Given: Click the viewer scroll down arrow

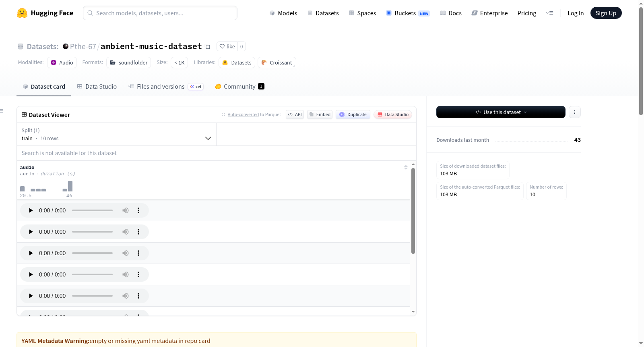Looking at the screenshot, I should pyautogui.click(x=413, y=312).
